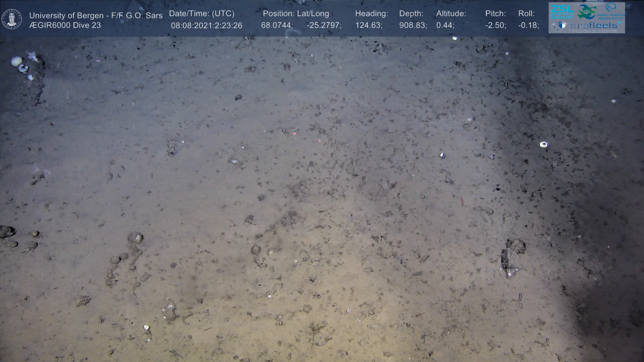Click the ZSL Institute of Zoology logo
Screen dimensions: 644x362
[x=561, y=12]
